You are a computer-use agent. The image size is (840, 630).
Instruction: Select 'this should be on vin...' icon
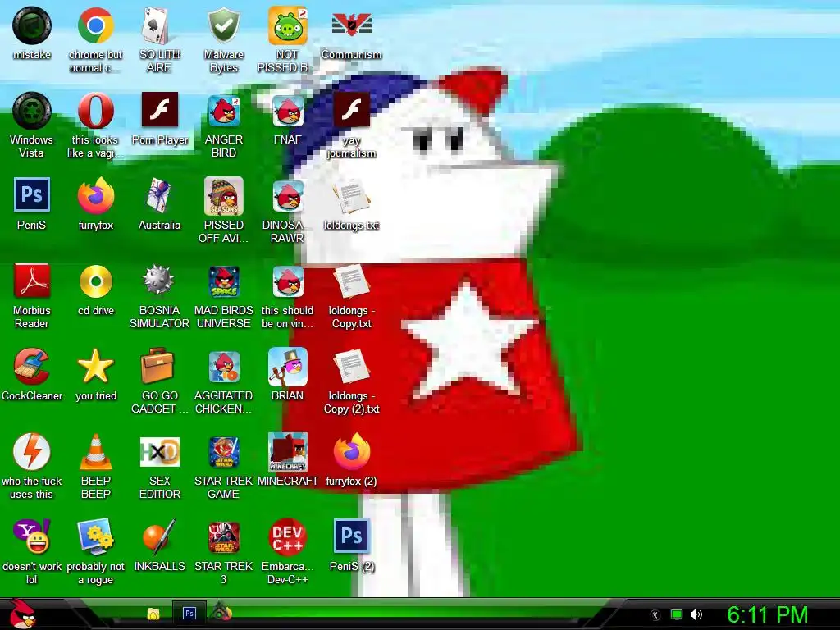(288, 281)
